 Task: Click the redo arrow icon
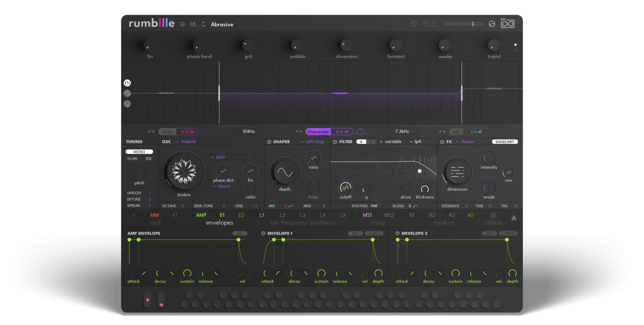(x=433, y=24)
